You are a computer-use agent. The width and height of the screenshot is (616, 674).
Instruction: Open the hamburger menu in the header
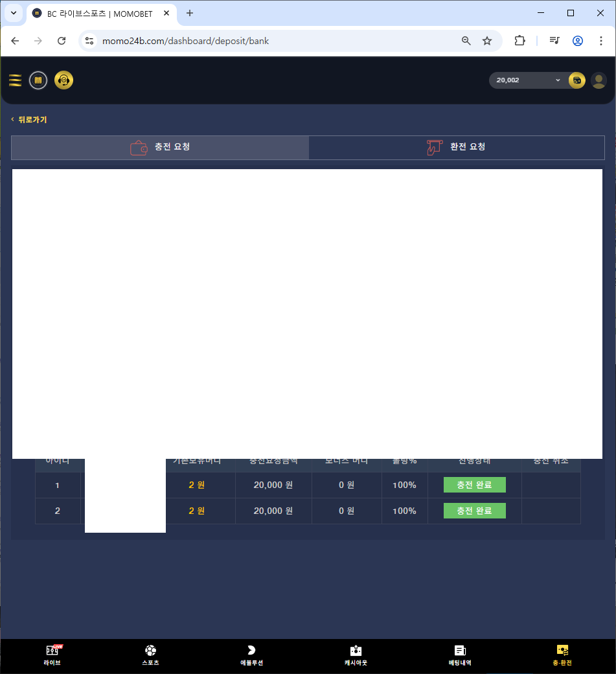coord(15,80)
